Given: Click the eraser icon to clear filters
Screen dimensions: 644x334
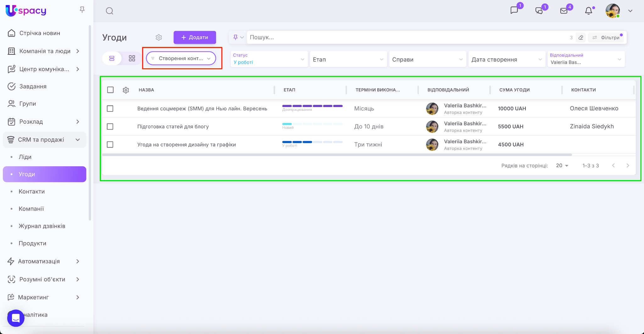Looking at the screenshot, I should click(581, 37).
